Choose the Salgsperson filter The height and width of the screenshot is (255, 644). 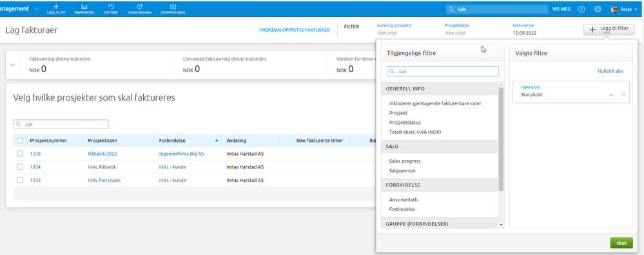coord(402,170)
